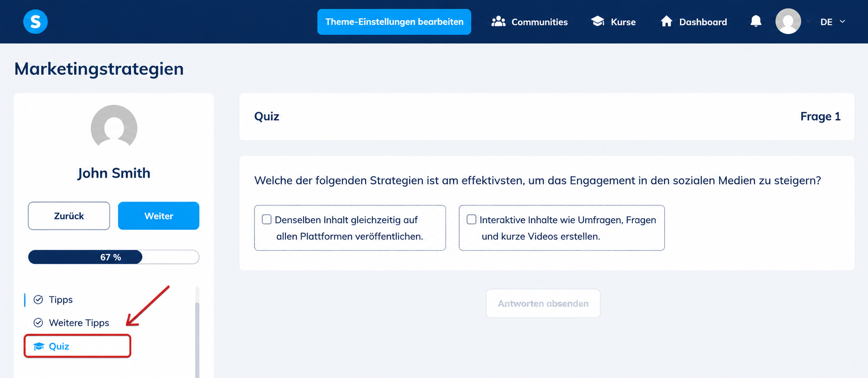Screen dimensions: 868x378
Task: Click the Weiter button
Action: click(159, 216)
